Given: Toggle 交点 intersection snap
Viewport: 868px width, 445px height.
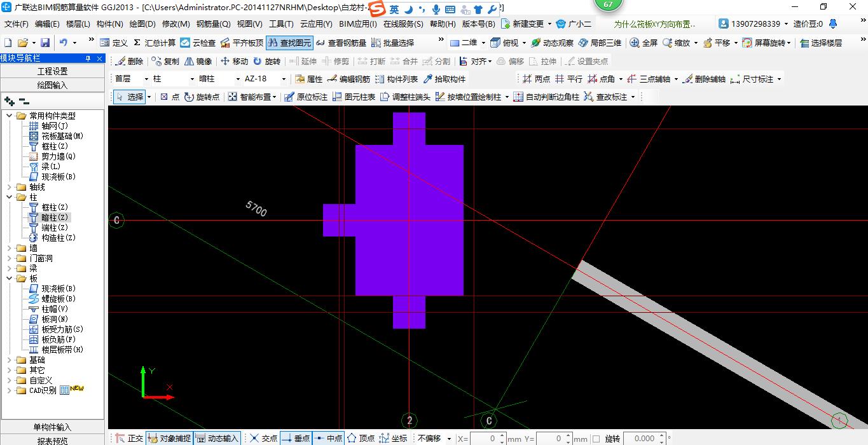Looking at the screenshot, I should click(263, 438).
